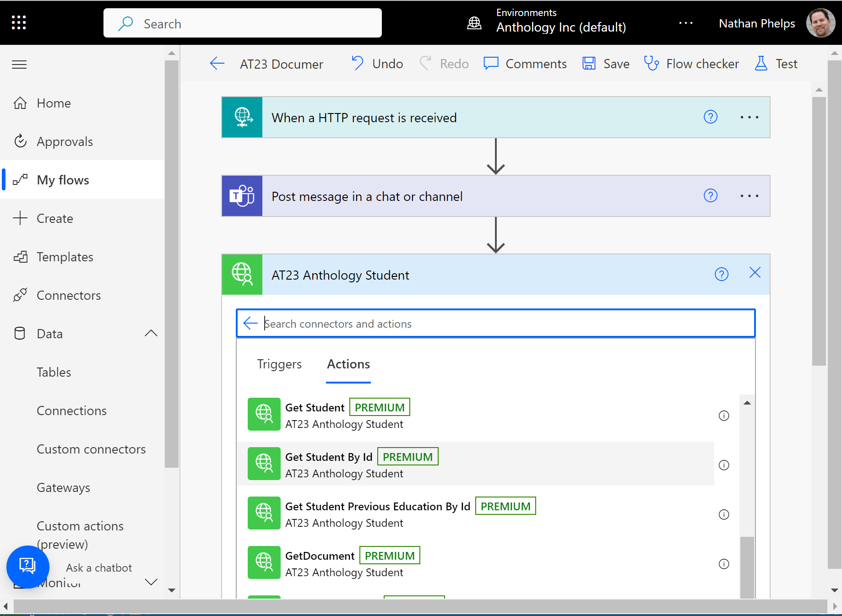Select the GetDocument action
Image resolution: width=842 pixels, height=616 pixels.
(475, 563)
